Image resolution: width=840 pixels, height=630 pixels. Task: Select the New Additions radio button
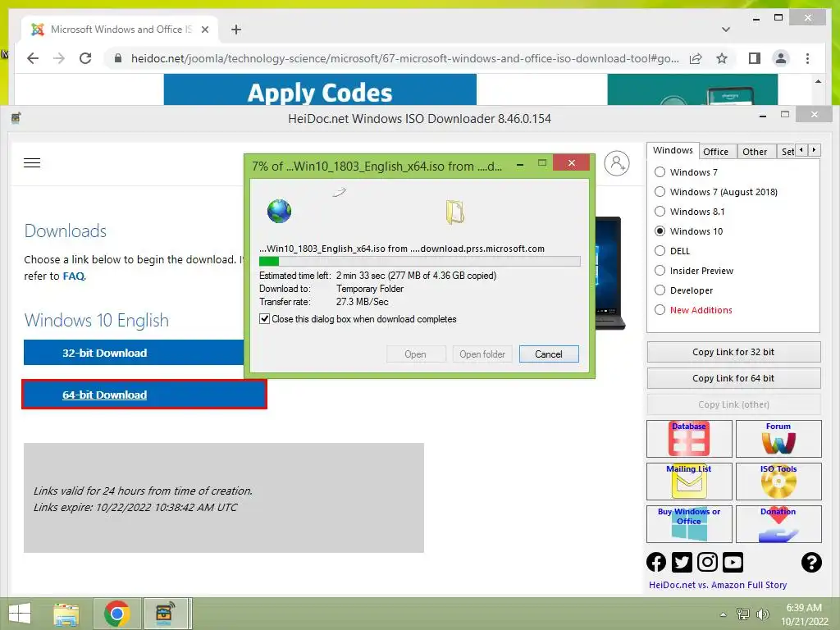[660, 310]
